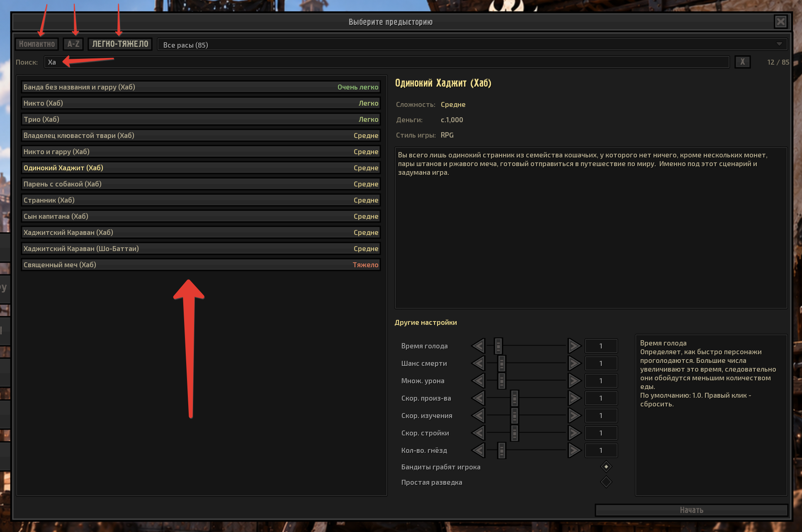The width and height of the screenshot is (802, 532).
Task: Increase Время голода with right arrow
Action: [x=574, y=346]
